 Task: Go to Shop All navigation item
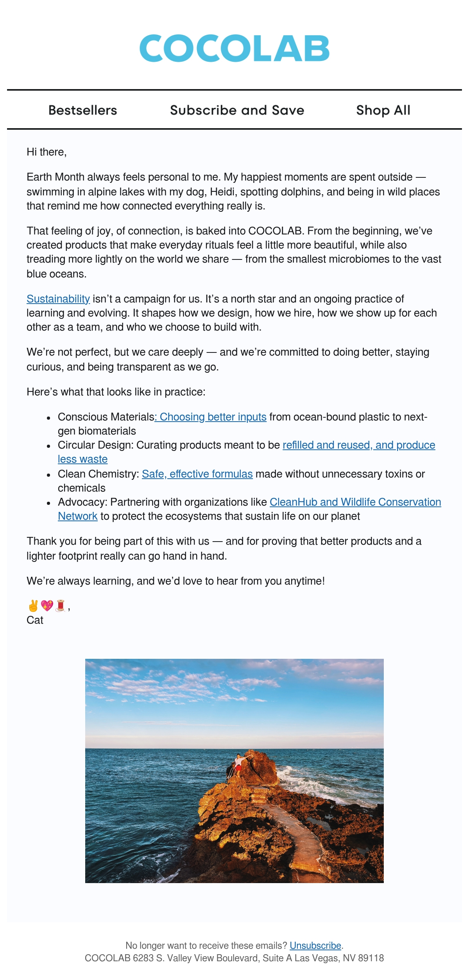383,110
